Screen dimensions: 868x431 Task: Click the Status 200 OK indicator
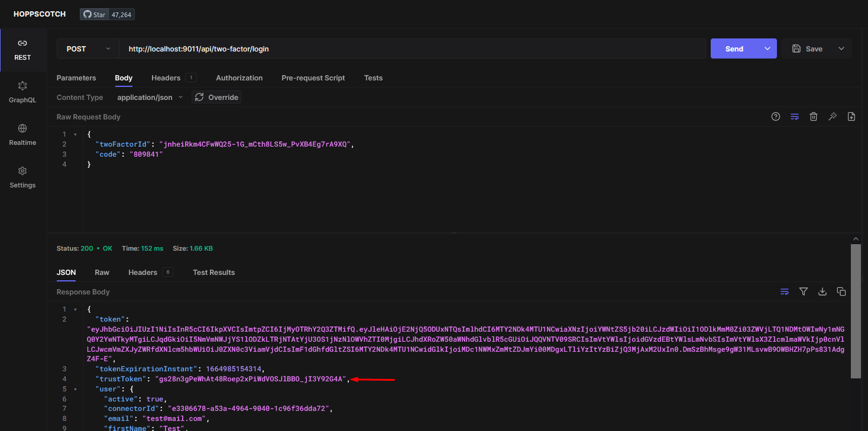pyautogui.click(x=85, y=248)
